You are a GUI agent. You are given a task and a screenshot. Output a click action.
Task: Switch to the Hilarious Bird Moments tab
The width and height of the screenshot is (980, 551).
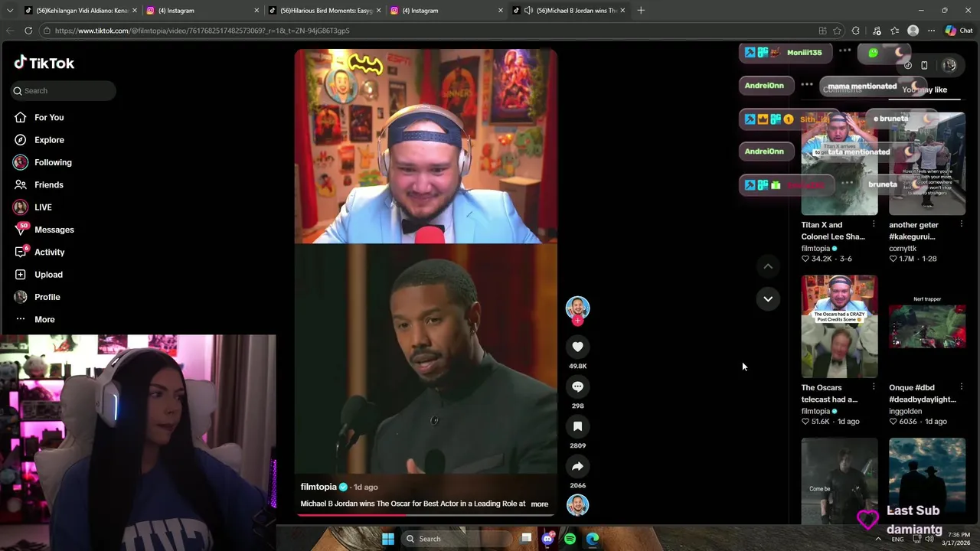click(x=326, y=11)
